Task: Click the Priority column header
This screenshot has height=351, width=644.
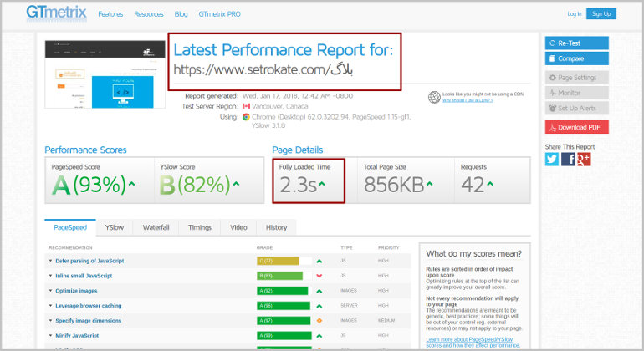Action: tap(389, 247)
